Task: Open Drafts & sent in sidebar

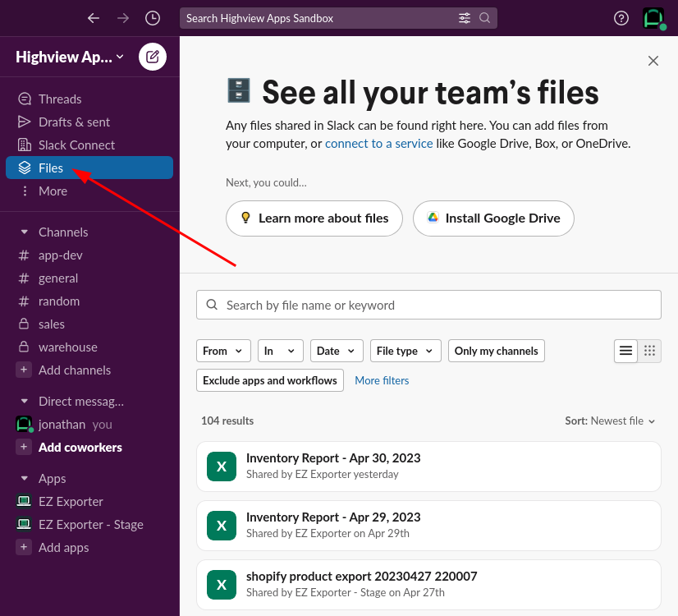Action: pyautogui.click(x=89, y=122)
